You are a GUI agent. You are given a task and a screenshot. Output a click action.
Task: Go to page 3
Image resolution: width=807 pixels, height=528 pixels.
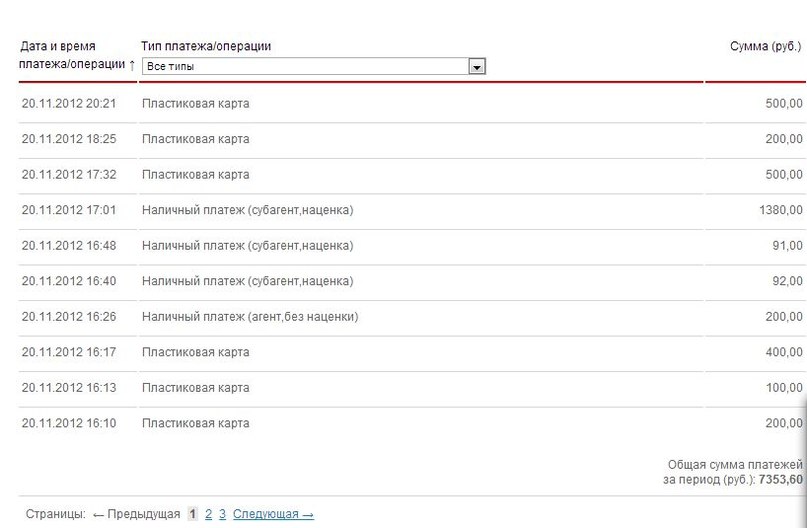222,514
